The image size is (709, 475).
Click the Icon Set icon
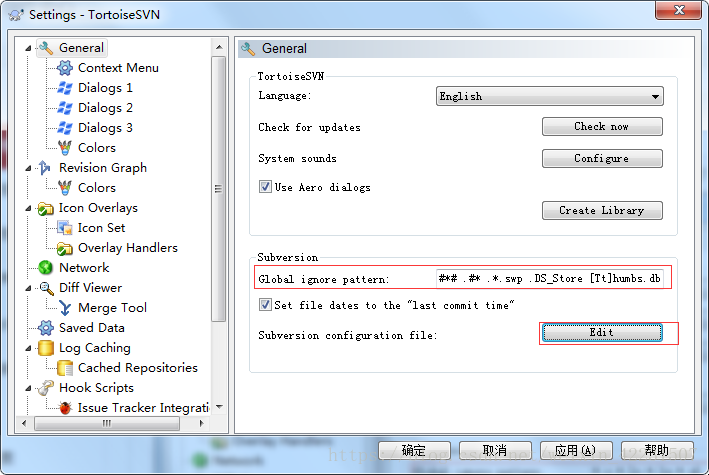click(65, 228)
